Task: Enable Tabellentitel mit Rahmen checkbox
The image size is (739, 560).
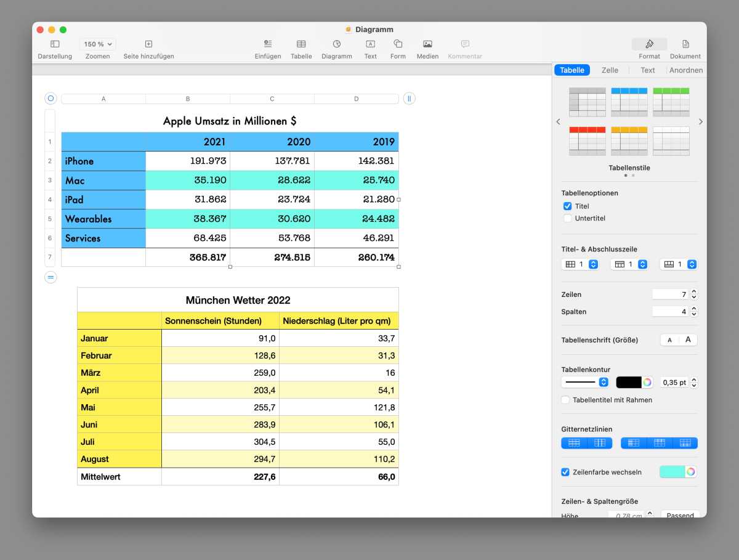Action: tap(565, 400)
